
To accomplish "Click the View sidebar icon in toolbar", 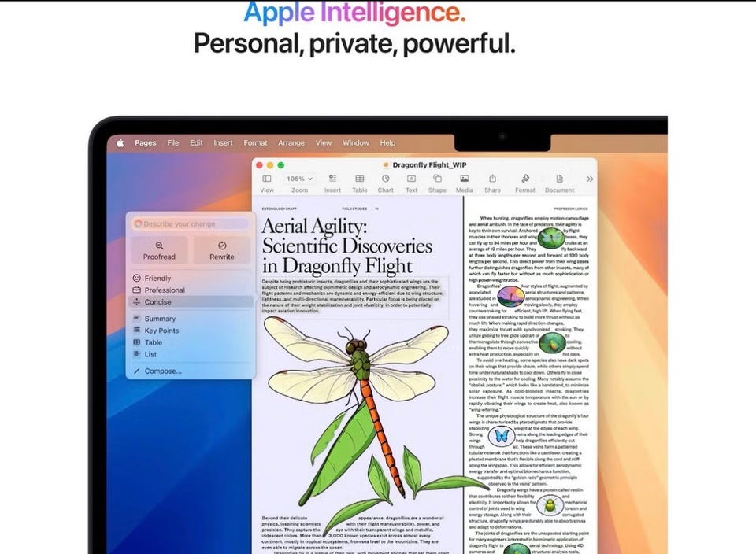I will click(x=267, y=179).
